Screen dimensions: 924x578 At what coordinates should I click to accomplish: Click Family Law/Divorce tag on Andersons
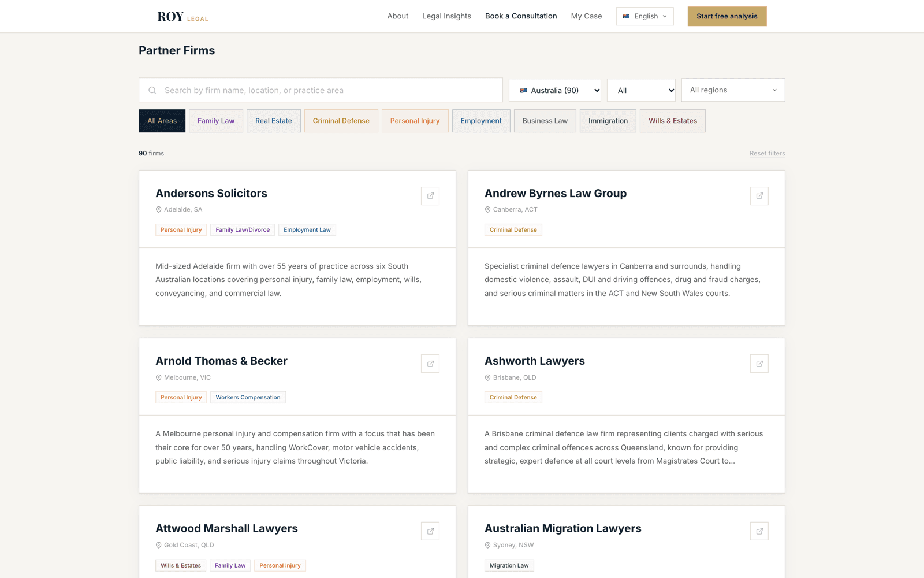click(x=243, y=230)
